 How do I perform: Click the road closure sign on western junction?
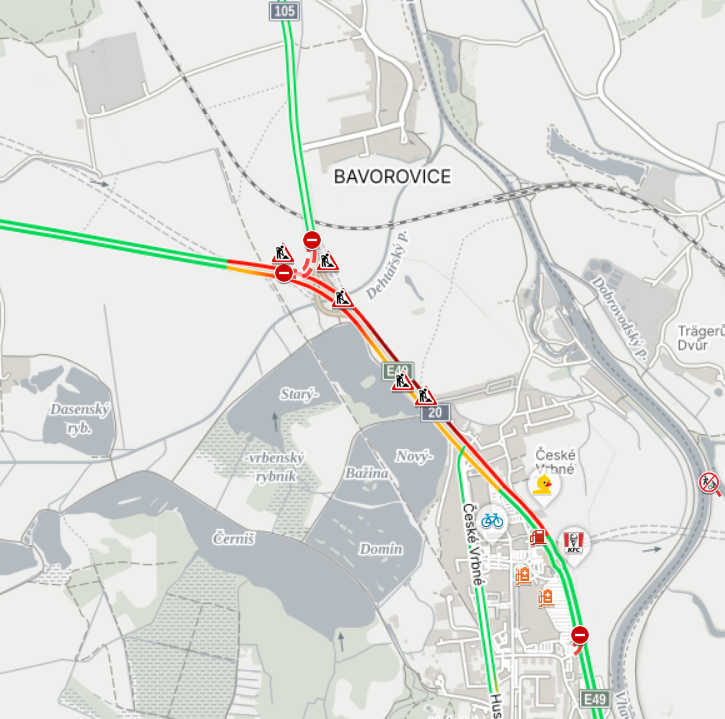[x=284, y=273]
